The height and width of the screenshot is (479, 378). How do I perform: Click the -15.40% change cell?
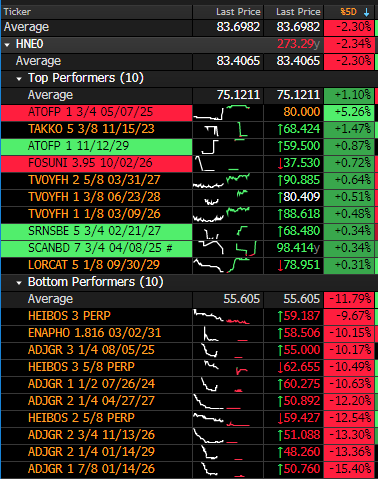(349, 469)
